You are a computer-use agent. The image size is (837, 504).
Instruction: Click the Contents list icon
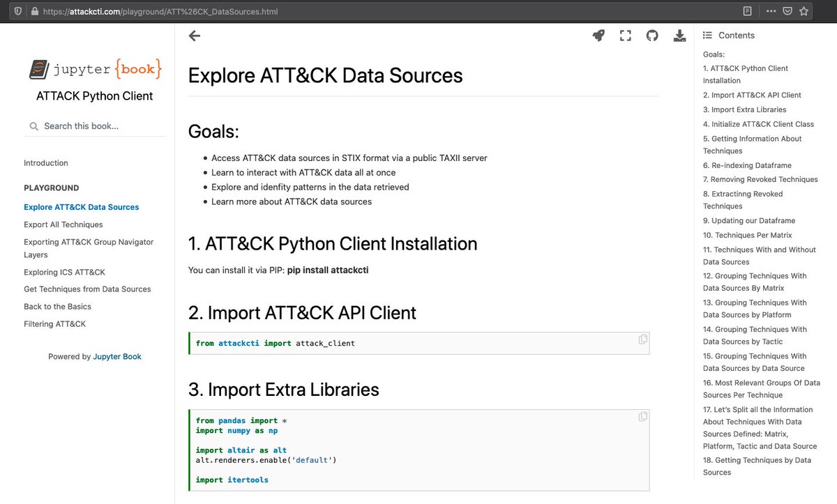tap(707, 36)
